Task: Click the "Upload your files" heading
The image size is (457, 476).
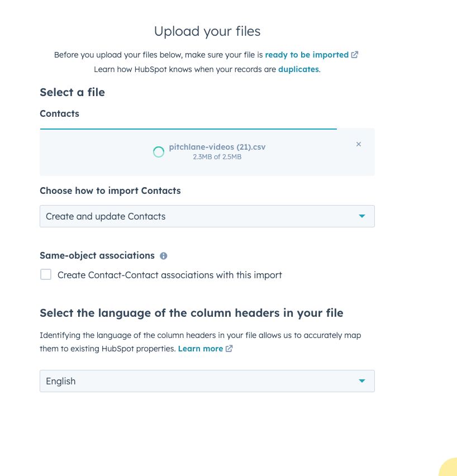Action: tap(207, 31)
